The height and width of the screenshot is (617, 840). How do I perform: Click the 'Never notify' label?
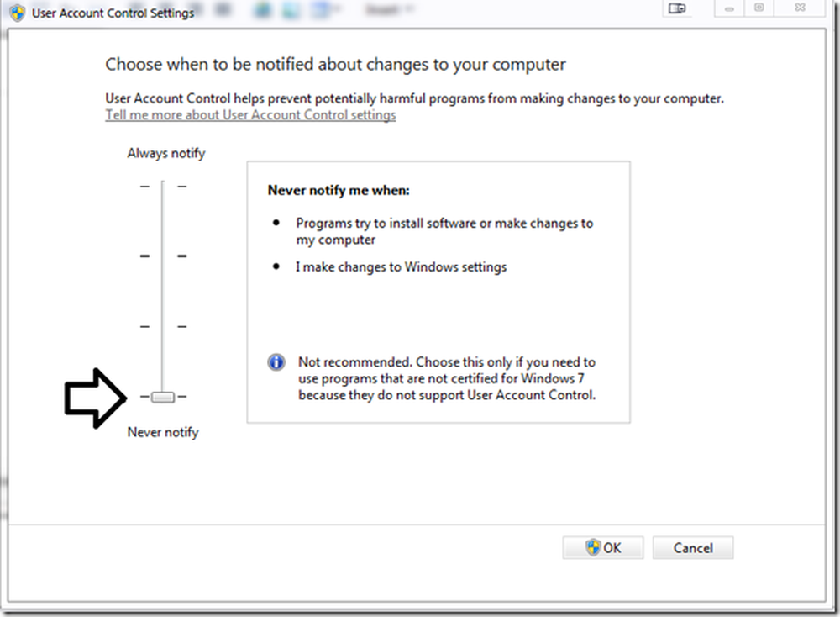point(163,432)
